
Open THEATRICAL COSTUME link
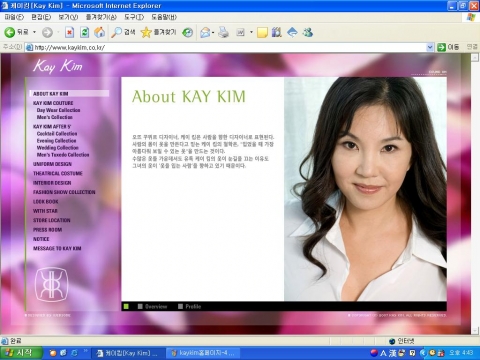(x=58, y=173)
